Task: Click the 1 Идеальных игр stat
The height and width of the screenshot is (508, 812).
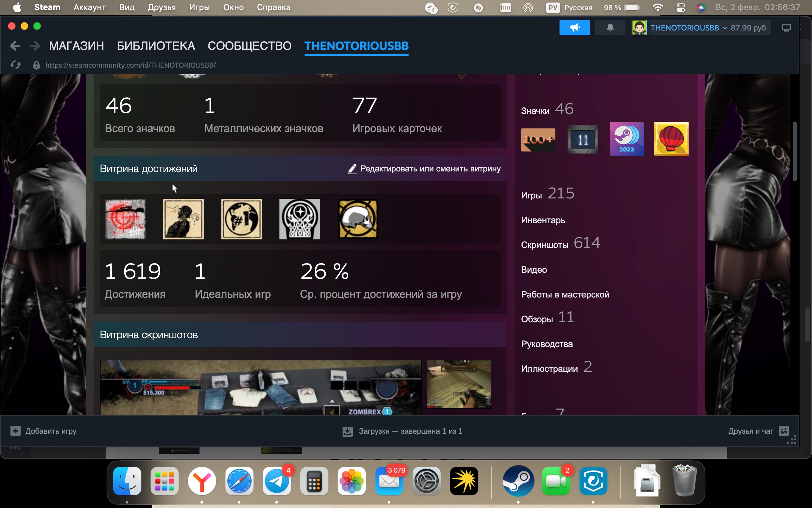Action: [x=232, y=281]
